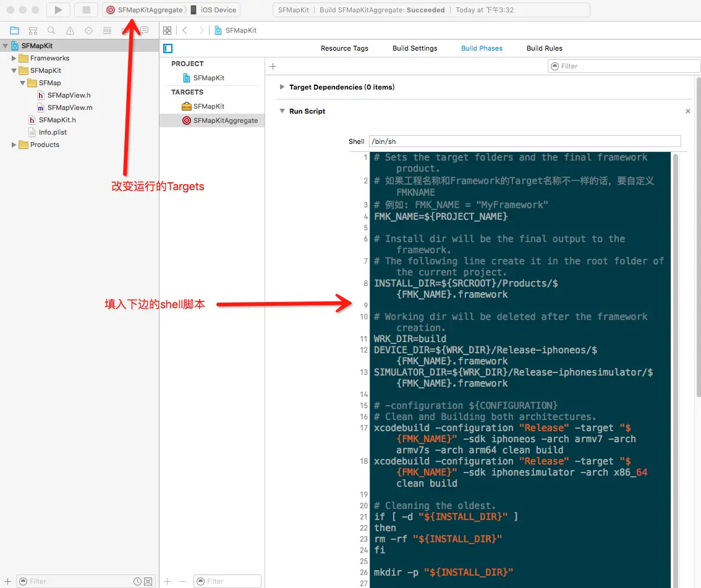
Task: Click the targets list Filter field
Action: point(227,581)
